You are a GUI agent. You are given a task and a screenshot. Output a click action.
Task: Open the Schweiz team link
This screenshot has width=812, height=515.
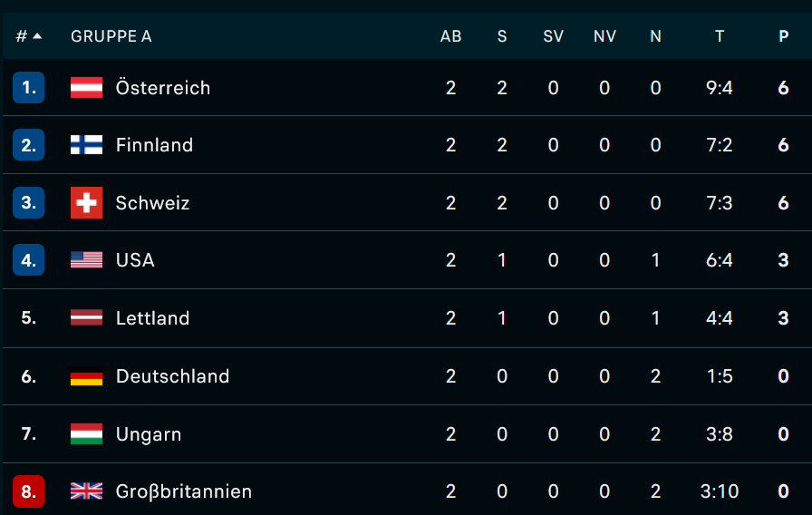click(x=152, y=202)
